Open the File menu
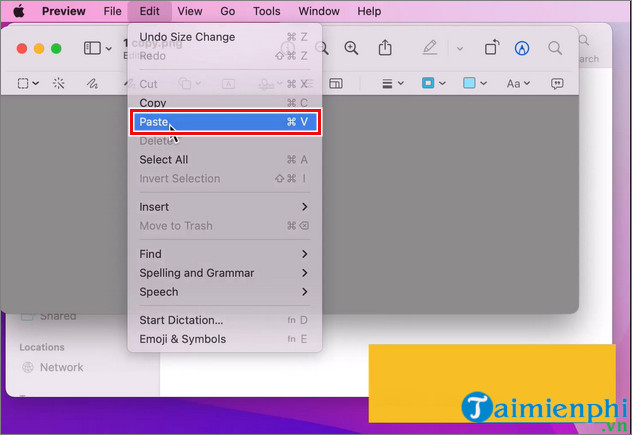Screen dimensions: 632x435 [112, 11]
